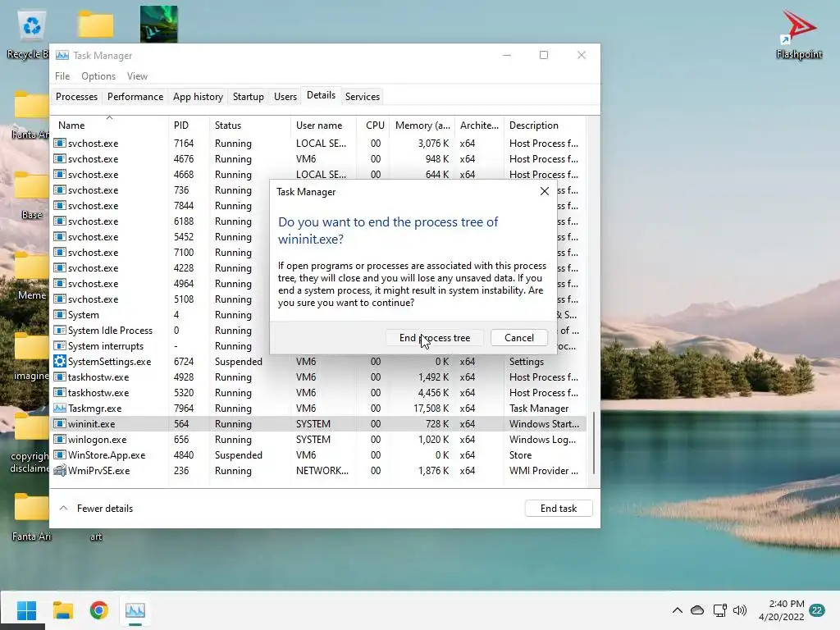
Task: Open the notification center badge
Action: [817, 610]
